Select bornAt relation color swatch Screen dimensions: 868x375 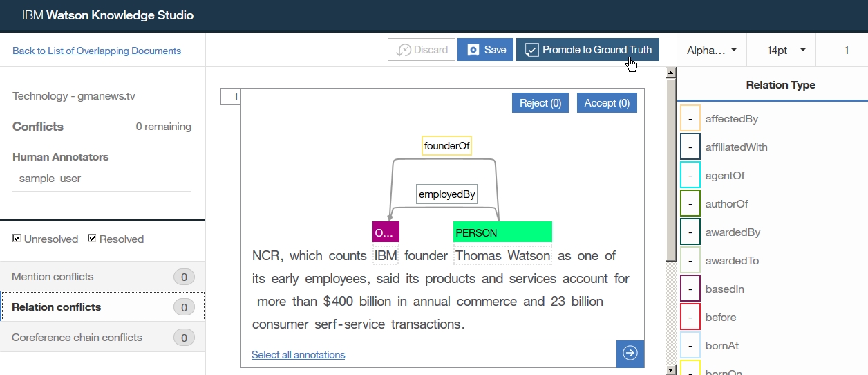tap(690, 345)
